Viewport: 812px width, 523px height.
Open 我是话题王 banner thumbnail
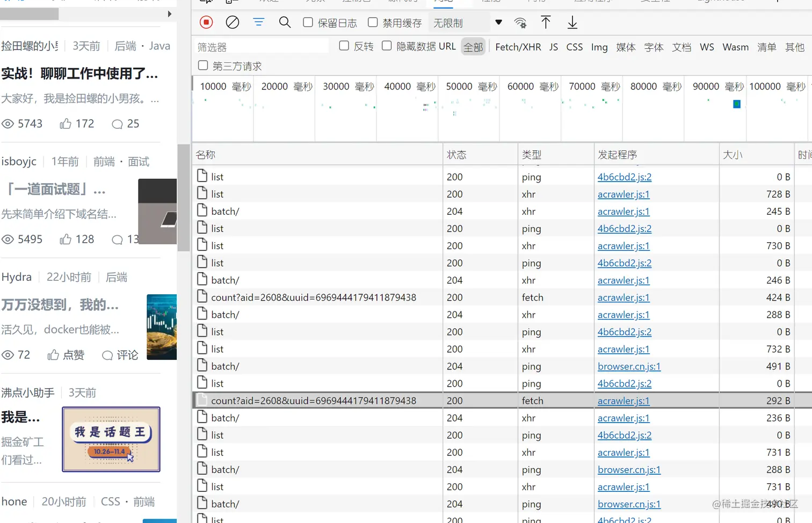click(111, 439)
